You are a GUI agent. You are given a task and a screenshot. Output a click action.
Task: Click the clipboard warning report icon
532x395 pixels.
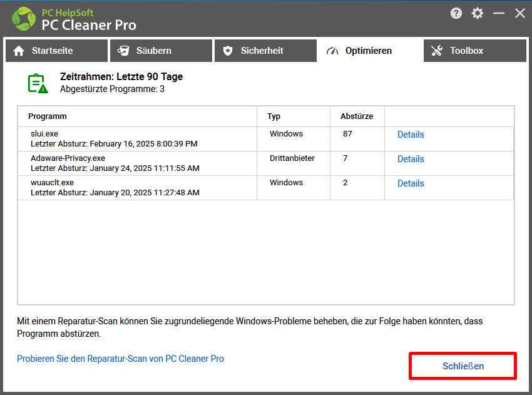click(38, 83)
